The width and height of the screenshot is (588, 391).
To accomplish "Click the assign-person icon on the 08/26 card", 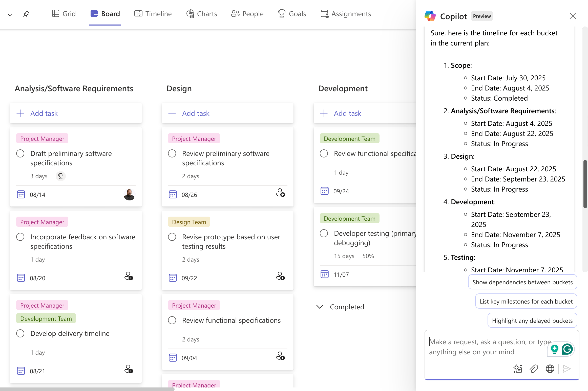I will tap(280, 193).
